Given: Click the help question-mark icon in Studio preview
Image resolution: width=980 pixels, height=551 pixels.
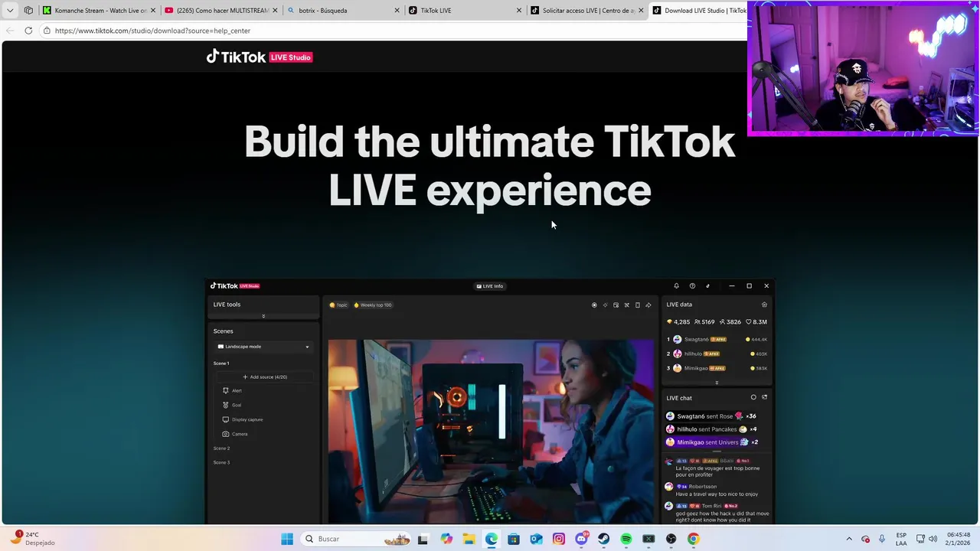Looking at the screenshot, I should coord(692,286).
